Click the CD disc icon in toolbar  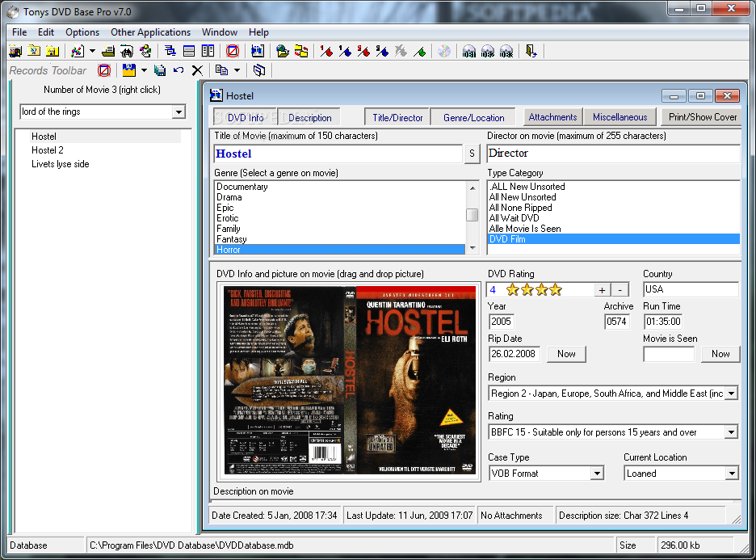click(x=444, y=51)
